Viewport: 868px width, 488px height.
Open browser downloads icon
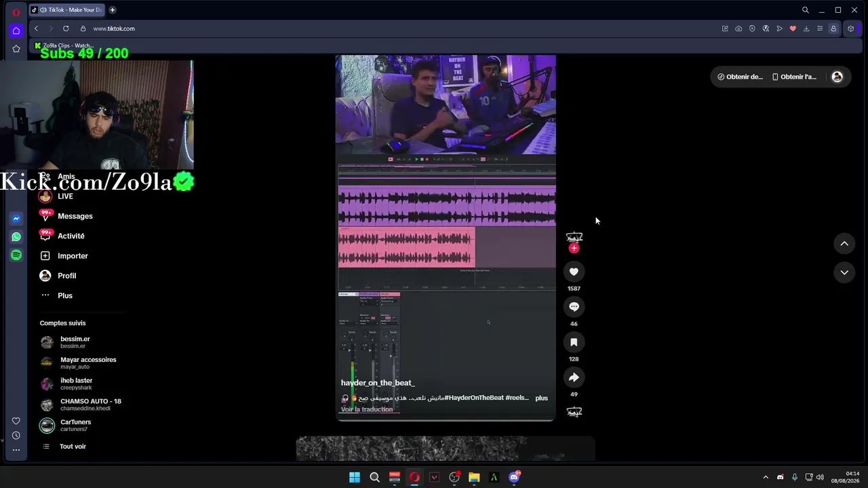[806, 28]
